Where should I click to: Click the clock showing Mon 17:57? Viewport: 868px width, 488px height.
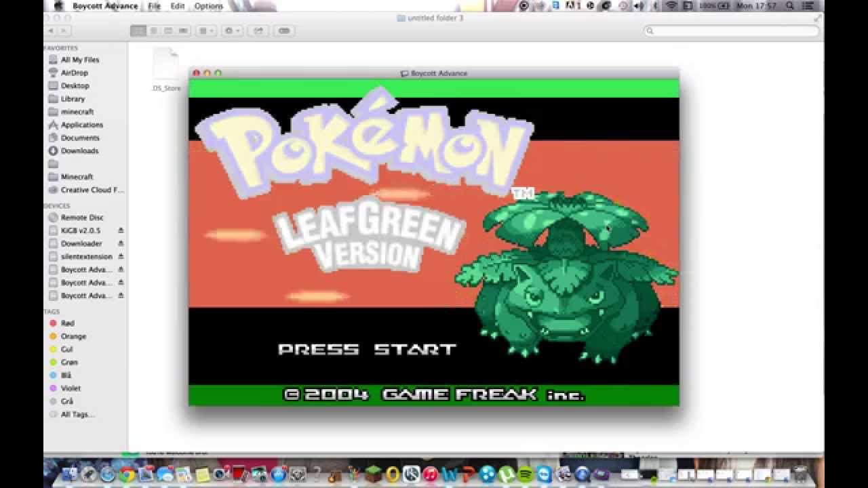(757, 6)
